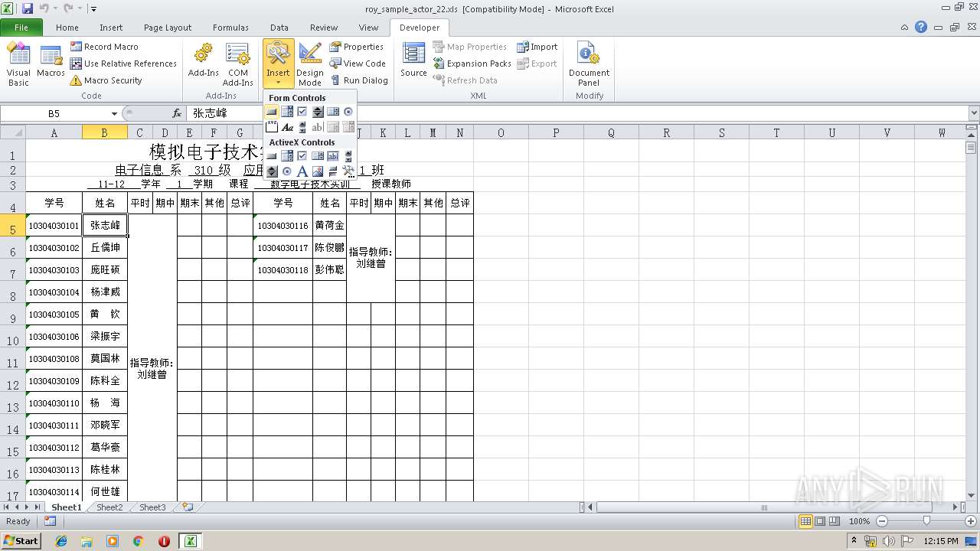Switch to the Home tab

pos(67,28)
